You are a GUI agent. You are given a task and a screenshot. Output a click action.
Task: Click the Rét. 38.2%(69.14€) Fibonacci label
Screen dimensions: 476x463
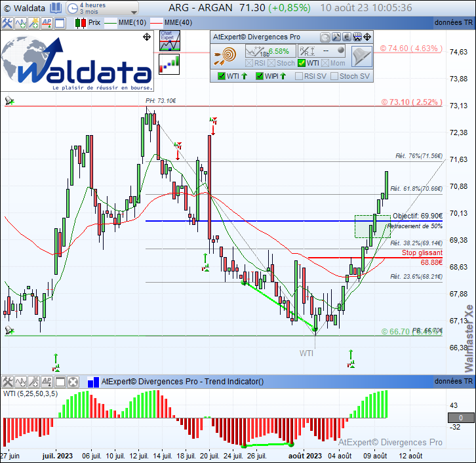[x=416, y=243]
